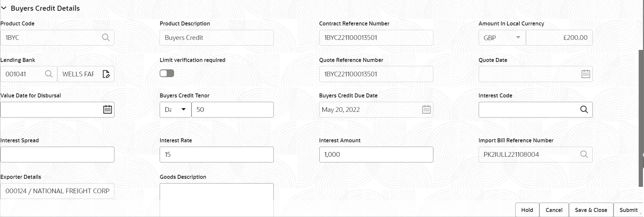Viewport: 644px width, 217px height.
Task: Focus the Goods Description text area
Action: coord(217,200)
